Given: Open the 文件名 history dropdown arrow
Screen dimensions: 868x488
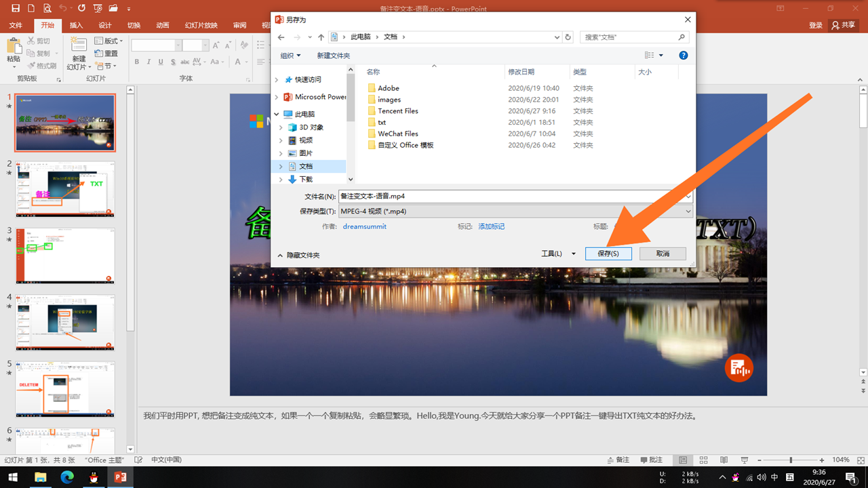Looking at the screenshot, I should tap(689, 196).
